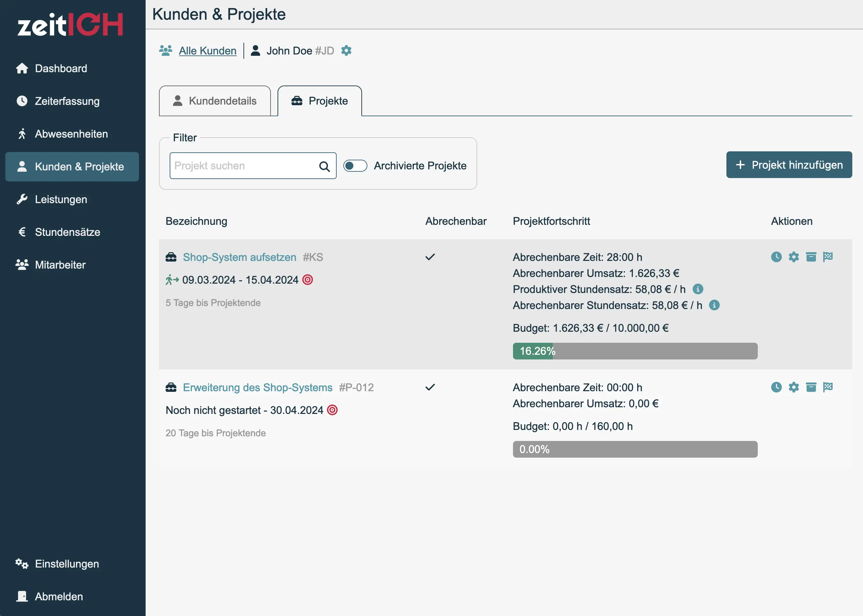The width and height of the screenshot is (863, 616).
Task: Select the Projekte tab
Action: (320, 101)
